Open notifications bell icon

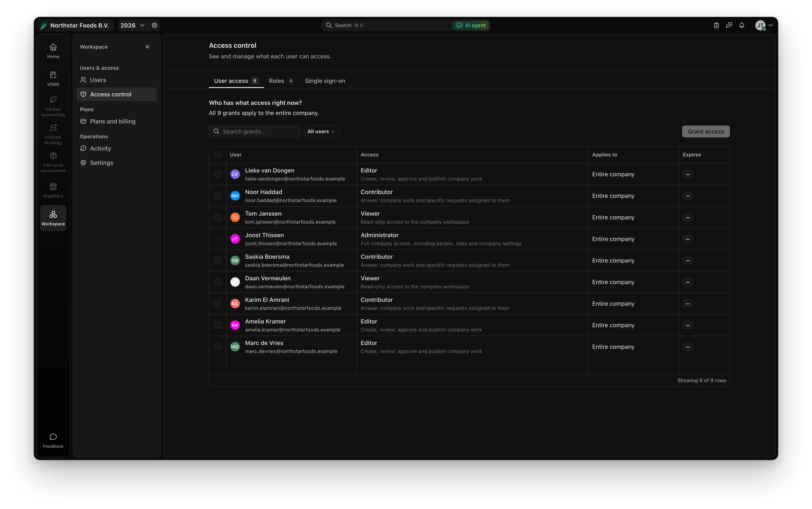point(742,25)
